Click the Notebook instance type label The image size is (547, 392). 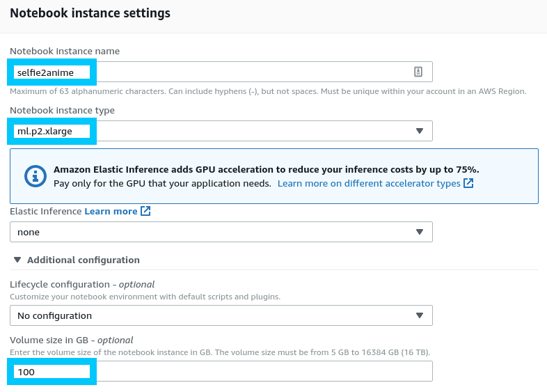62,110
